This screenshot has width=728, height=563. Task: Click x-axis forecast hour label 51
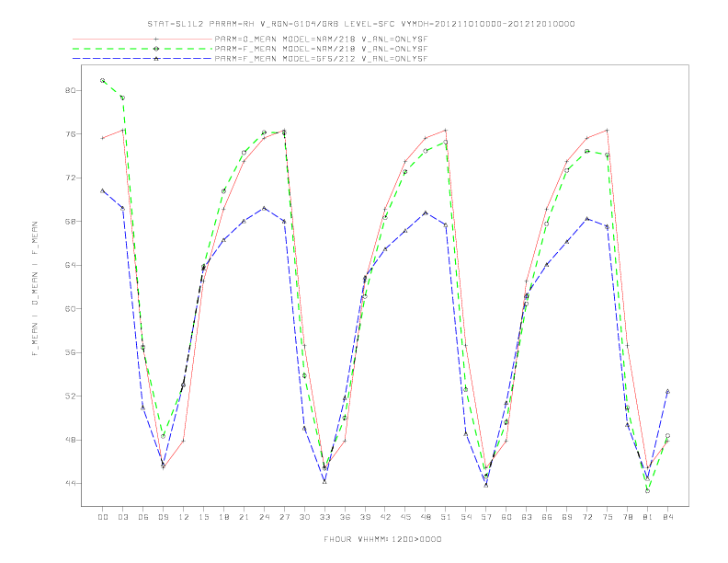click(x=446, y=517)
